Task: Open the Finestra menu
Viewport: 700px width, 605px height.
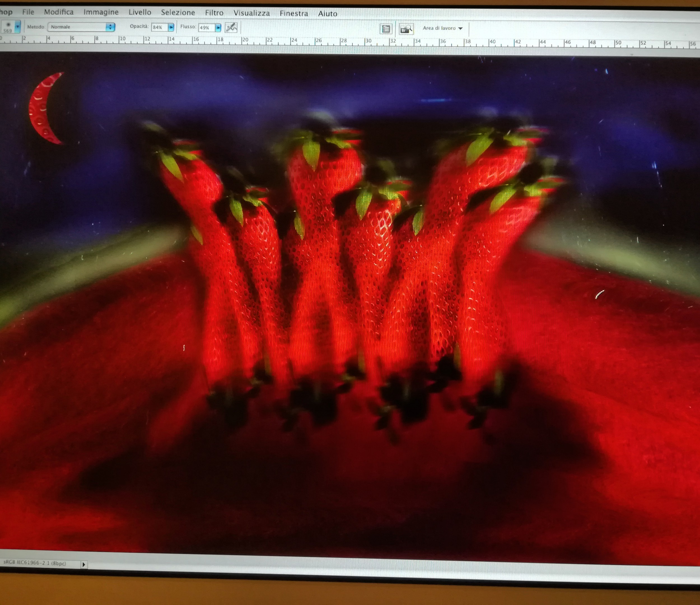Action: (294, 13)
